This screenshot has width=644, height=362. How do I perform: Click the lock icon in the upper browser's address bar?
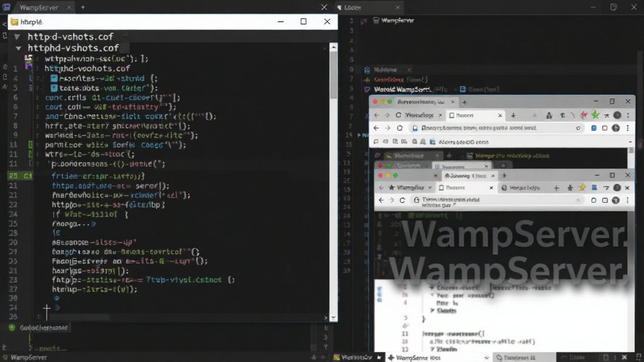415,128
